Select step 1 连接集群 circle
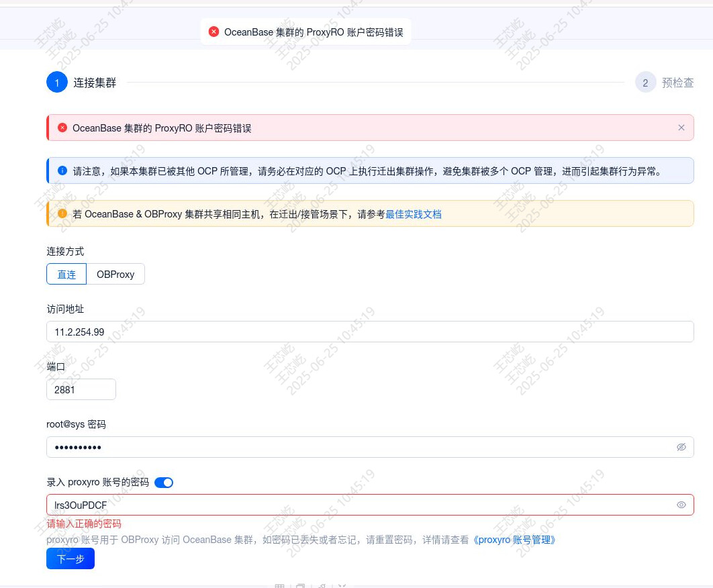 point(57,83)
